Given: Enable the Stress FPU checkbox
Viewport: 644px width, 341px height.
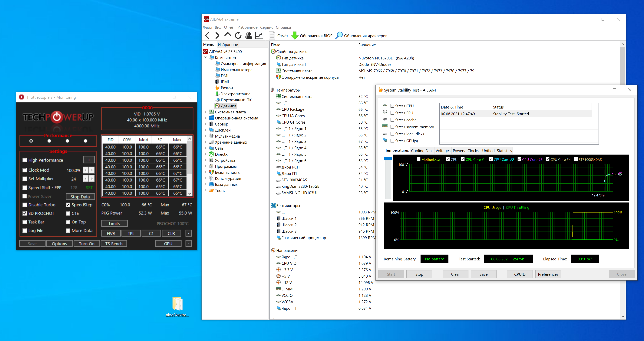Looking at the screenshot, I should click(x=392, y=113).
